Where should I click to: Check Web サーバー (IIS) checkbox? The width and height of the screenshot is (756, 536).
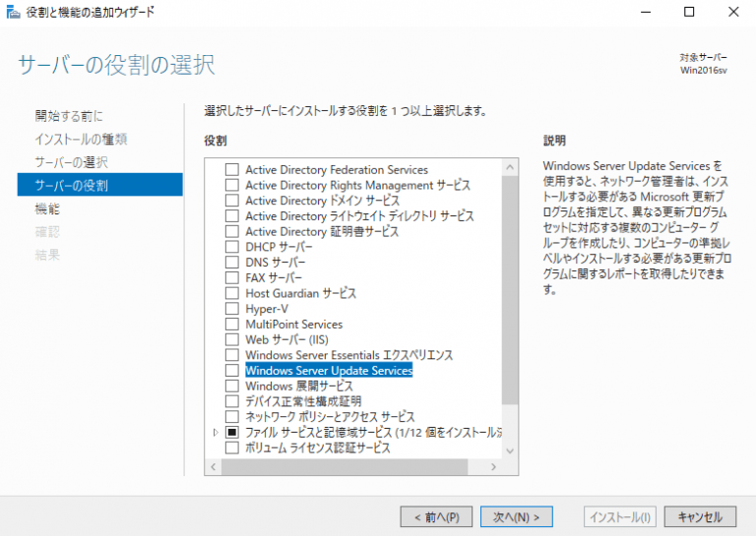(232, 339)
